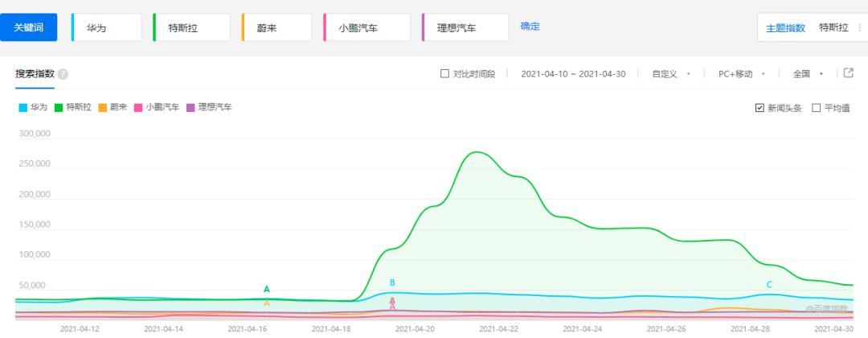Enable the 对比时间段 checkbox
Image resolution: width=868 pixels, height=338 pixels.
pos(444,74)
